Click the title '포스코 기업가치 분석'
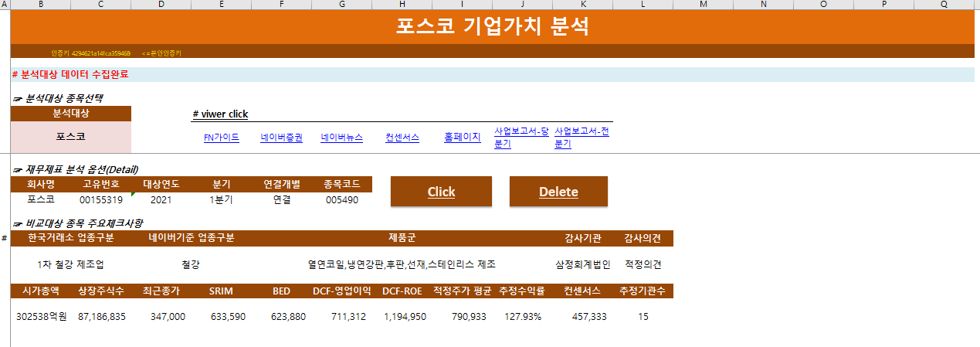 point(492,27)
